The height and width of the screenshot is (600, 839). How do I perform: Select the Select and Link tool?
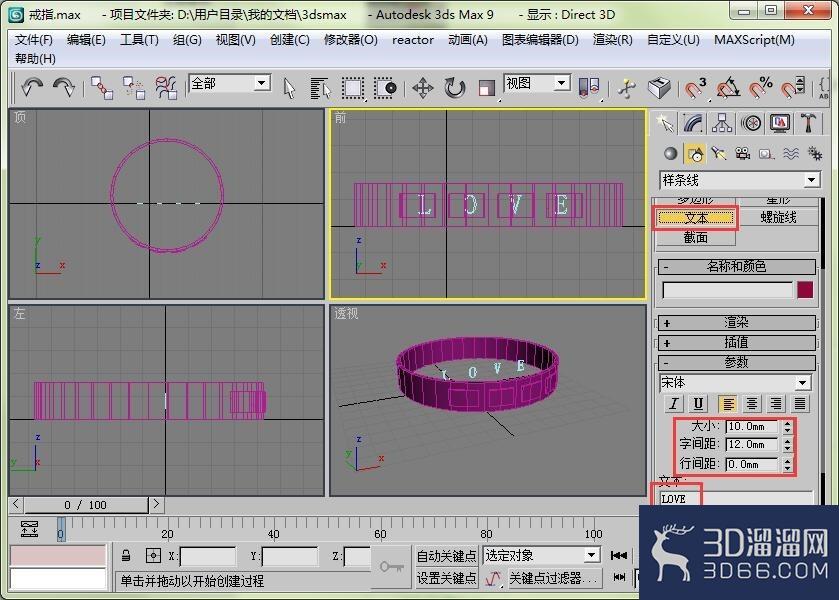102,87
